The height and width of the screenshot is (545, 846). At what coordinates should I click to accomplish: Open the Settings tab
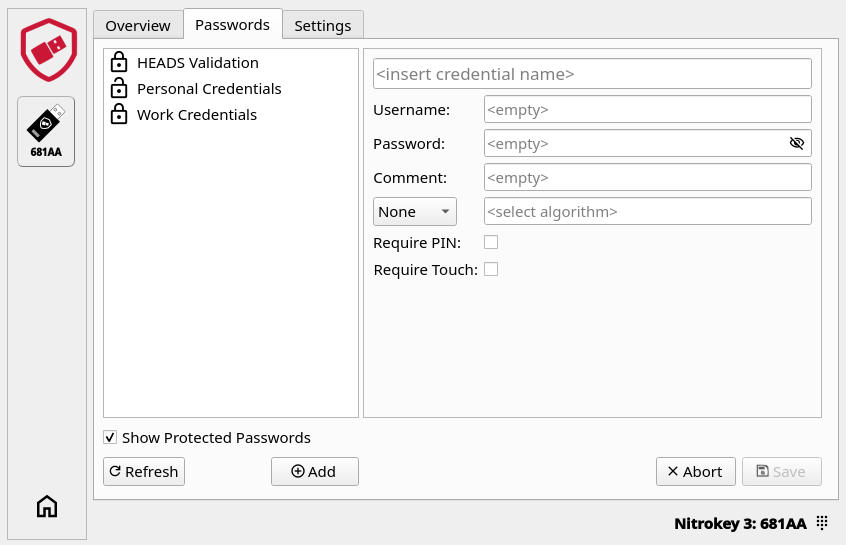point(322,25)
